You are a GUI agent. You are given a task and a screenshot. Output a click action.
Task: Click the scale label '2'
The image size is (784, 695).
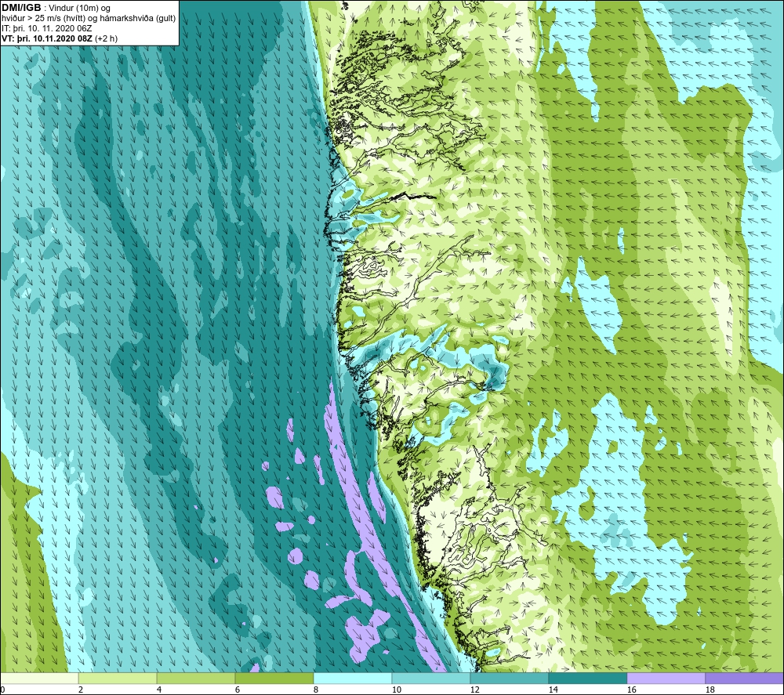[81, 690]
